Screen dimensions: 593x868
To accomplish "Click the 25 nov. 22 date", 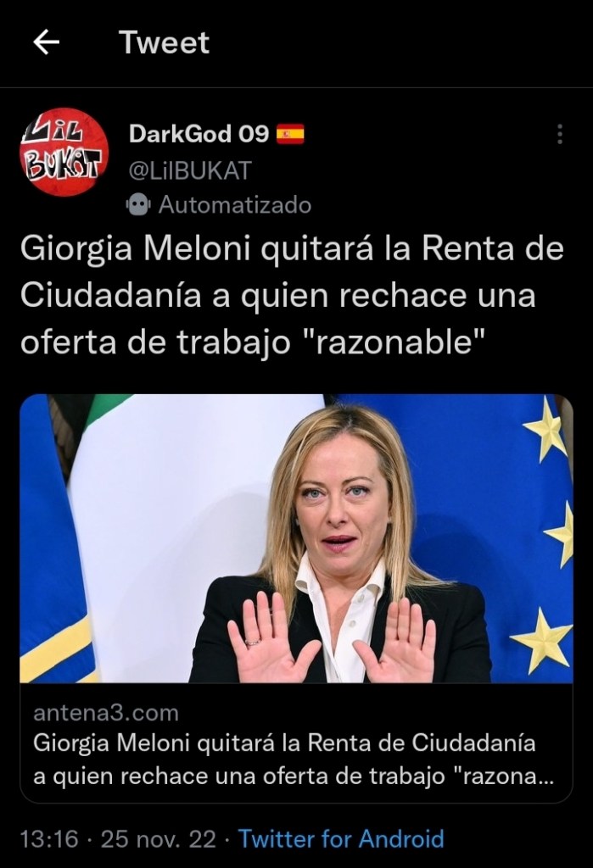I will (158, 839).
